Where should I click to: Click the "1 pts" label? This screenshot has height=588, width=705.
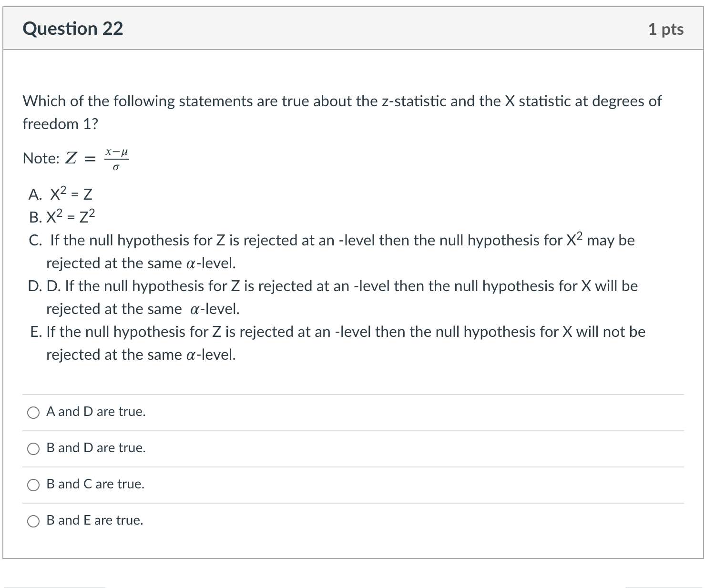pos(666,29)
